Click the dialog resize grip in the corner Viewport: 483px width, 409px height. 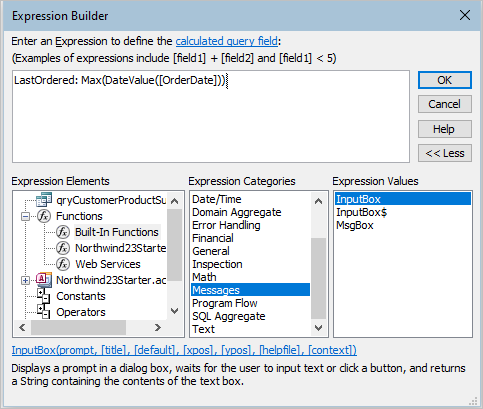click(x=473, y=401)
